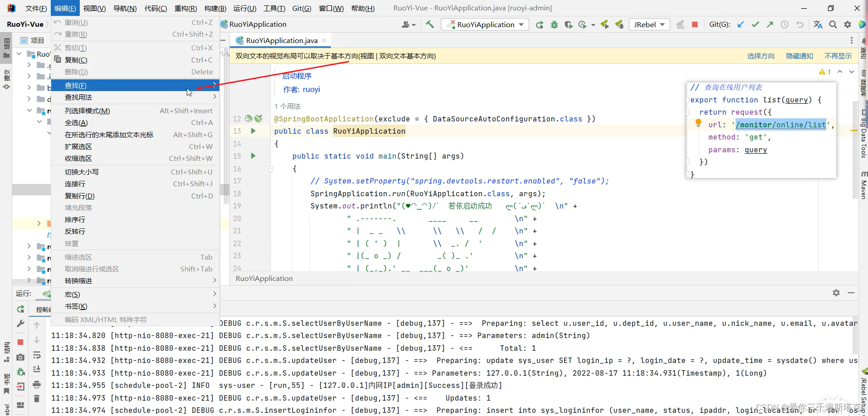868x416 pixels.
Task: Click the run gutter arrow on line 13
Action: [x=253, y=131]
